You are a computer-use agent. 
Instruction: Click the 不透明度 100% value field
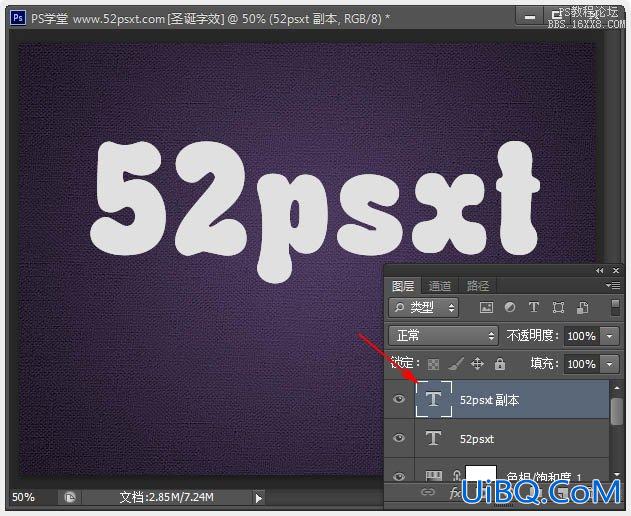[582, 336]
